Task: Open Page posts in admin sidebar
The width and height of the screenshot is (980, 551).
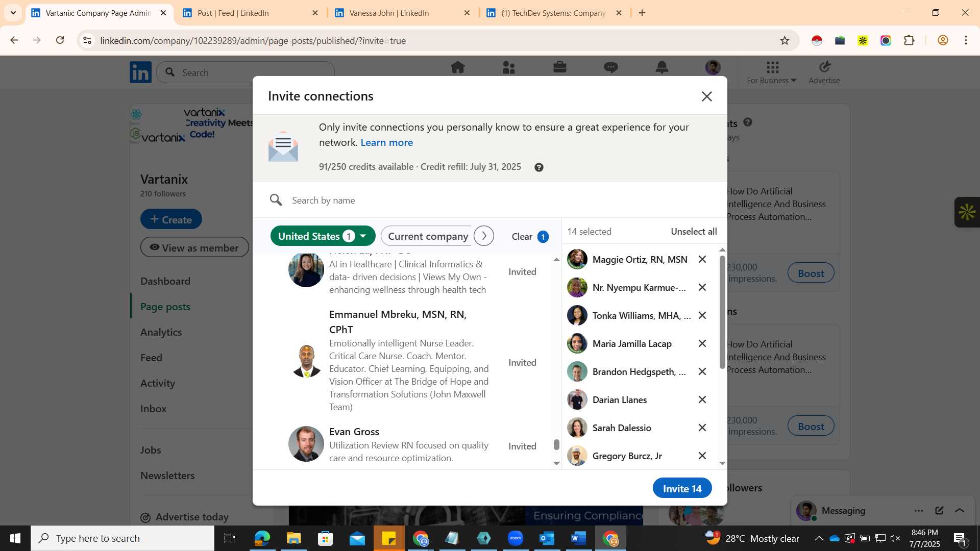Action: [x=165, y=307]
